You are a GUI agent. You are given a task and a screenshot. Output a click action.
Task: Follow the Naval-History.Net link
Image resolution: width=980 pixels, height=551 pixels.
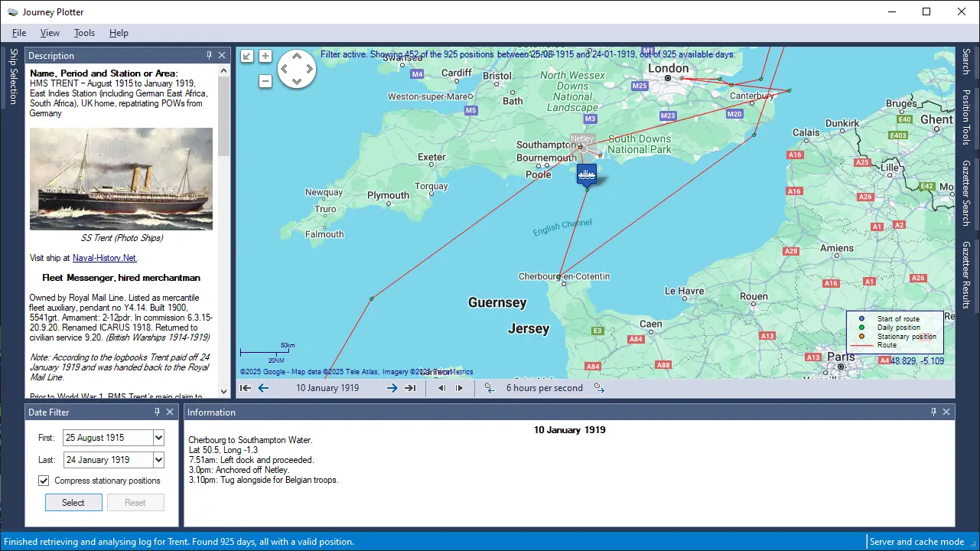105,258
